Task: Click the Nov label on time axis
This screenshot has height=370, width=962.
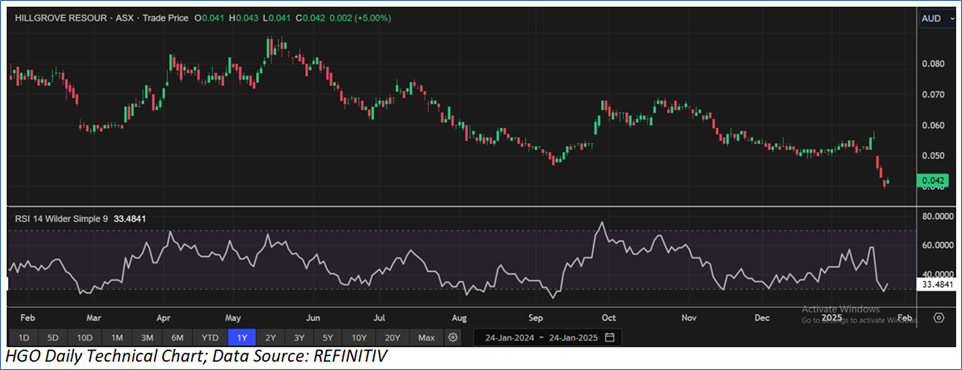Action: pyautogui.click(x=690, y=318)
